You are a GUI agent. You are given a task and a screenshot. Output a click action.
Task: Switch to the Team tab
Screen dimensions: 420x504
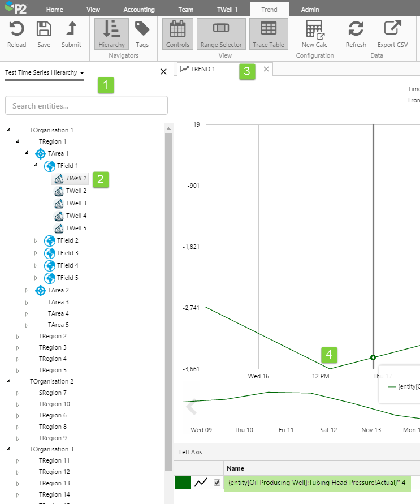pyautogui.click(x=186, y=10)
